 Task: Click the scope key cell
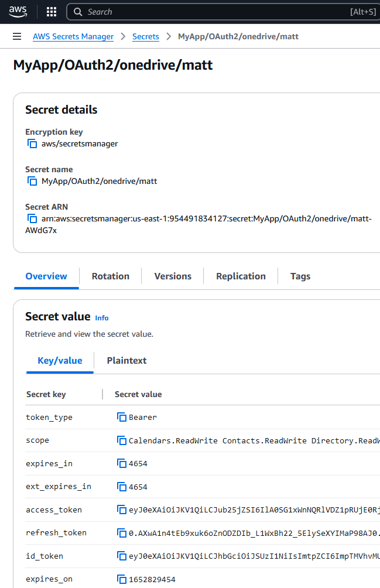click(37, 440)
